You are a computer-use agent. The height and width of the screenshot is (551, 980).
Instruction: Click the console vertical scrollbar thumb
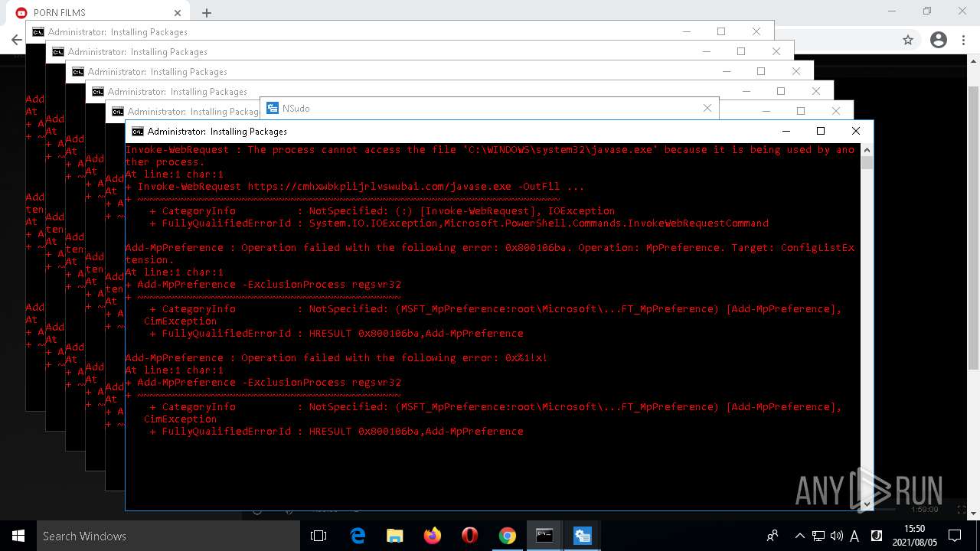pos(867,162)
